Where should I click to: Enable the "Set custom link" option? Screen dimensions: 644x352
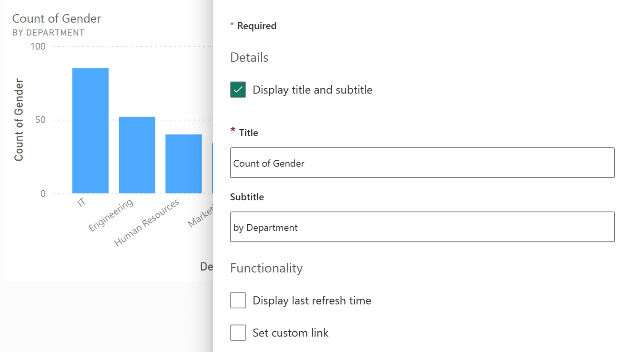(238, 332)
